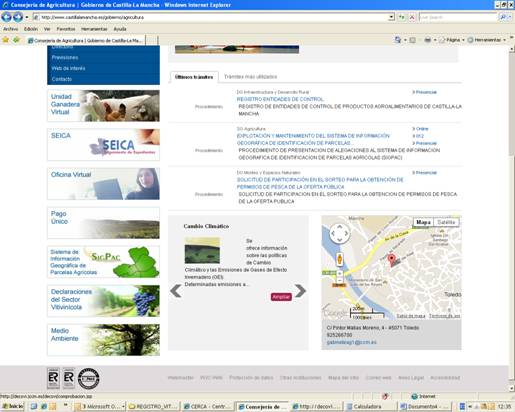Click the Print toolbar icon
This screenshot has width=515, height=412.
tap(428, 40)
